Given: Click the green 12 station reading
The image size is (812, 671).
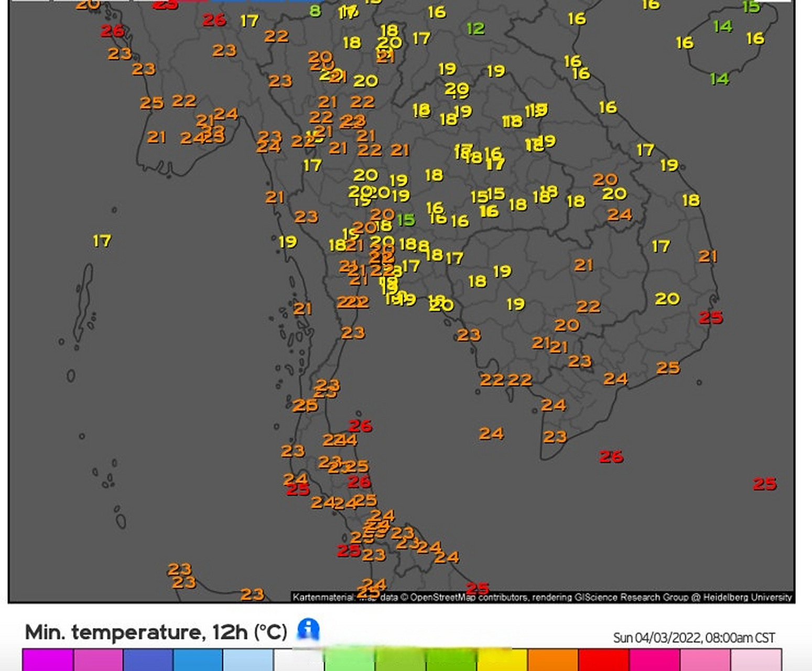Looking at the screenshot, I should click(475, 29).
